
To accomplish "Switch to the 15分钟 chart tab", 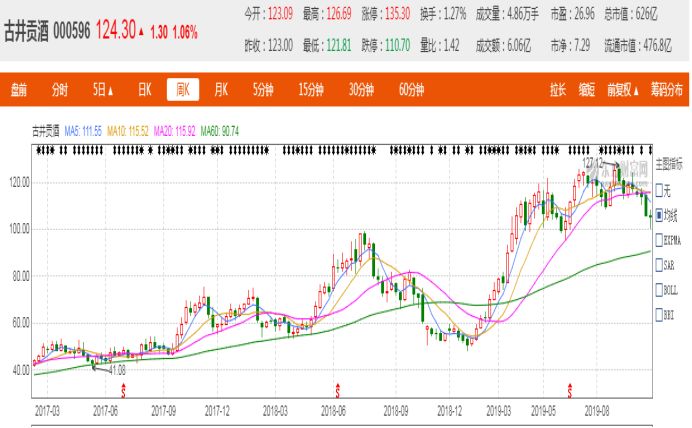I will pyautogui.click(x=311, y=90).
